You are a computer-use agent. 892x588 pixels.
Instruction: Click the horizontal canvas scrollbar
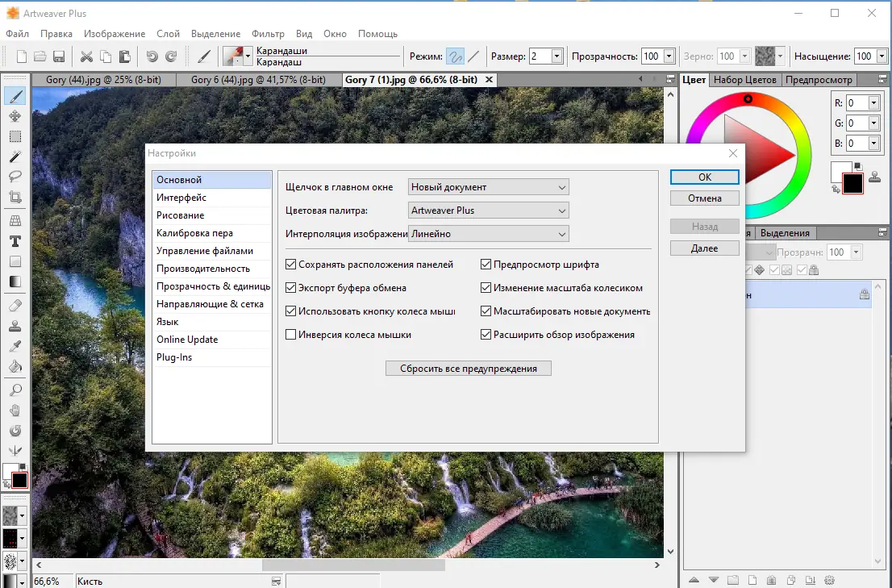click(x=352, y=565)
